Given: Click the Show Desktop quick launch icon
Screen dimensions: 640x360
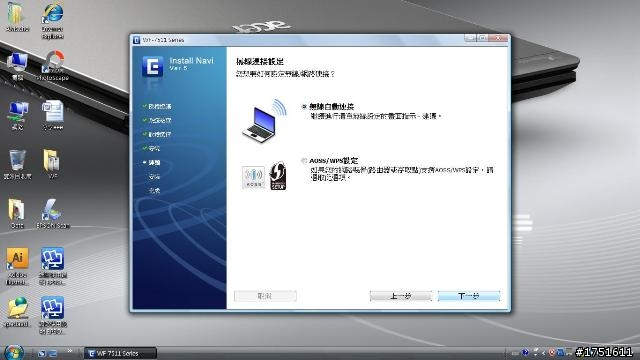Looking at the screenshot, I should [42, 353].
